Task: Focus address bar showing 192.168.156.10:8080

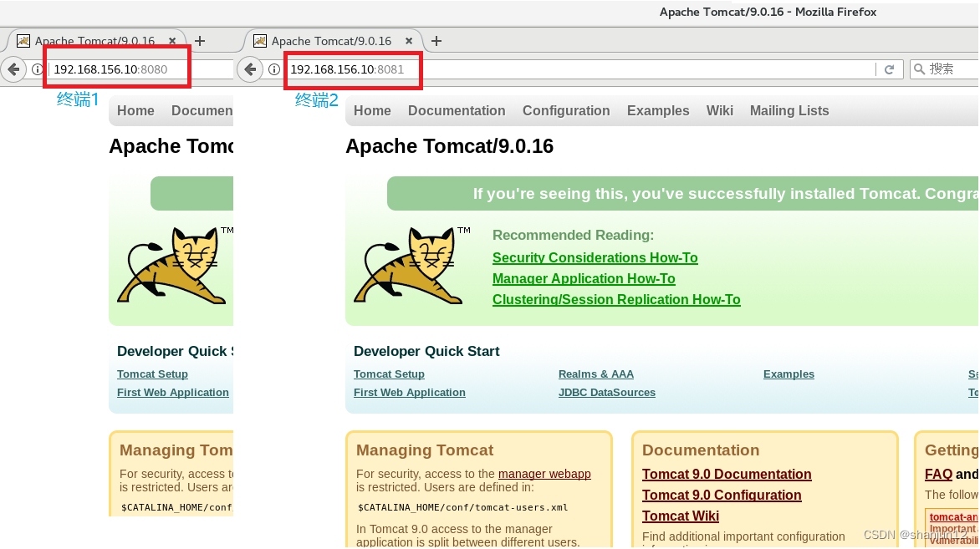Action: (118, 69)
